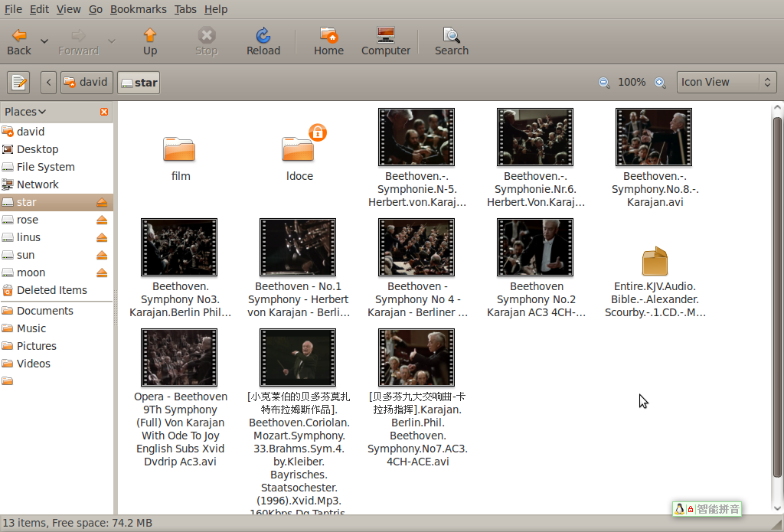Select Beethoven Symphonie N-5 video thumbnail

coord(416,137)
